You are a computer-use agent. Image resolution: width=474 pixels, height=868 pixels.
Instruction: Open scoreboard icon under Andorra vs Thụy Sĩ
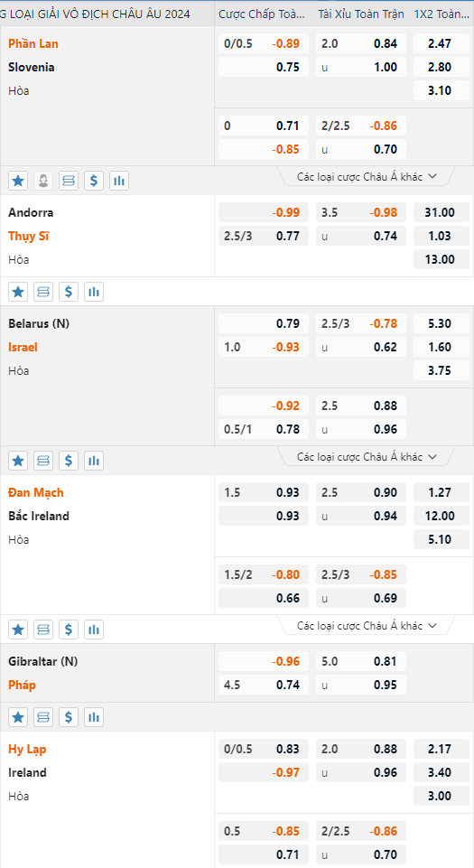pyautogui.click(x=43, y=292)
